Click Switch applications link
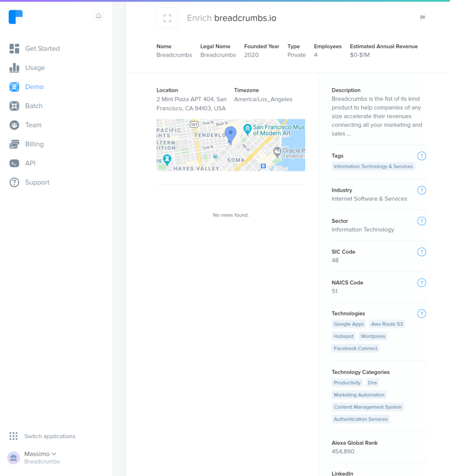This screenshot has width=450, height=476. (x=50, y=436)
